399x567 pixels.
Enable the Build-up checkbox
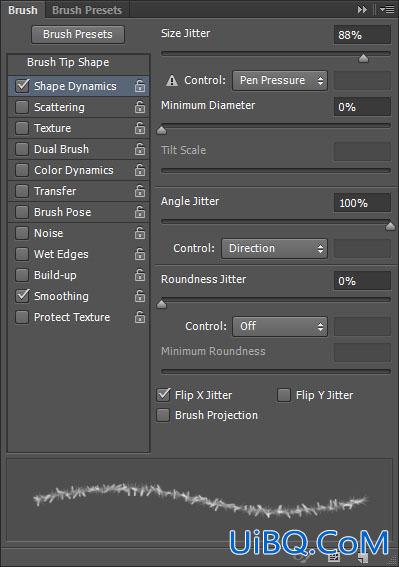22,275
